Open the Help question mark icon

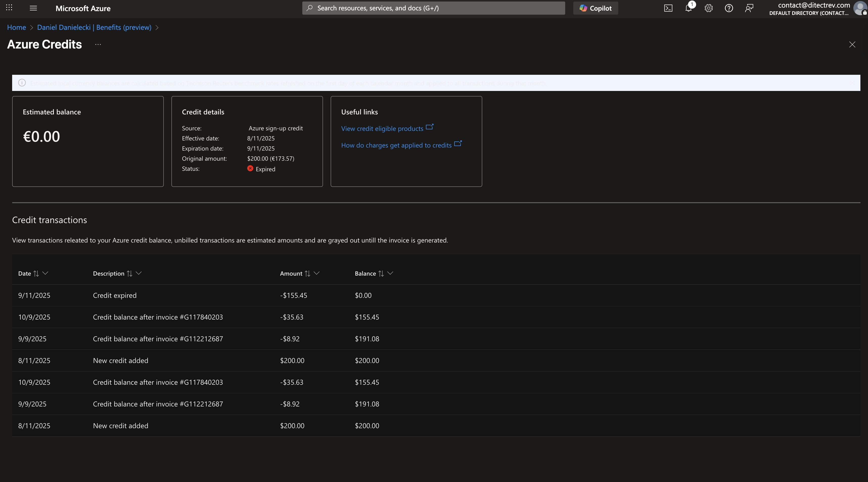pos(729,8)
